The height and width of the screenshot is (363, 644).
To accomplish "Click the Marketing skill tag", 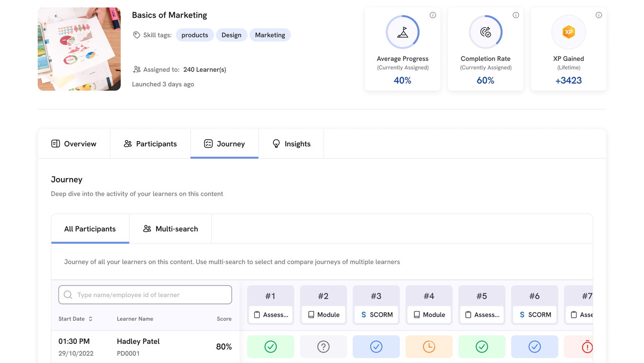I will tap(270, 35).
